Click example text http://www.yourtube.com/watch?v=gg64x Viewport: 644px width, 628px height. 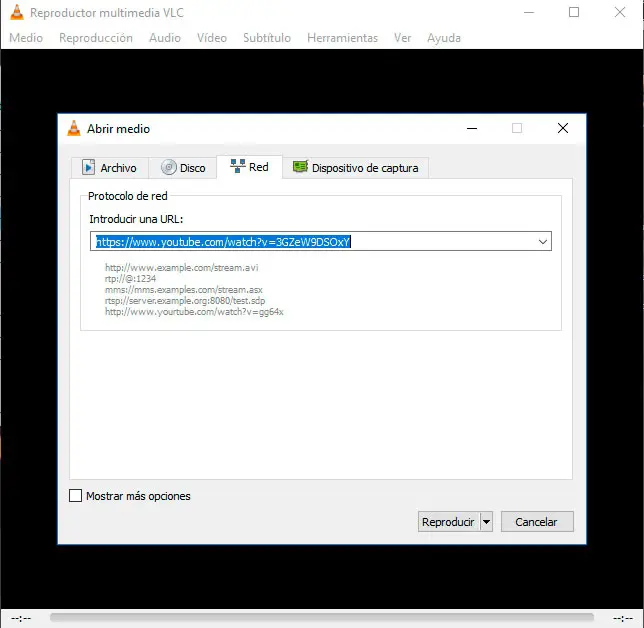pyautogui.click(x=194, y=312)
